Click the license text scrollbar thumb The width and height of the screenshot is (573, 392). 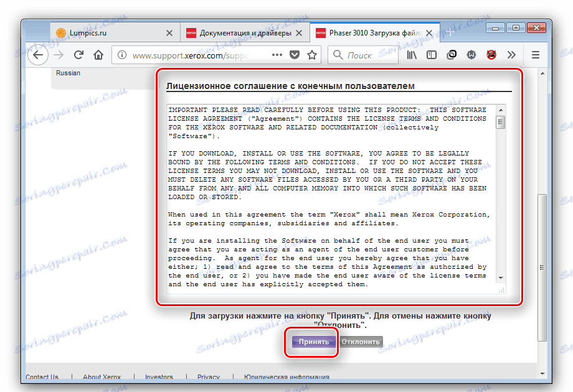(501, 123)
